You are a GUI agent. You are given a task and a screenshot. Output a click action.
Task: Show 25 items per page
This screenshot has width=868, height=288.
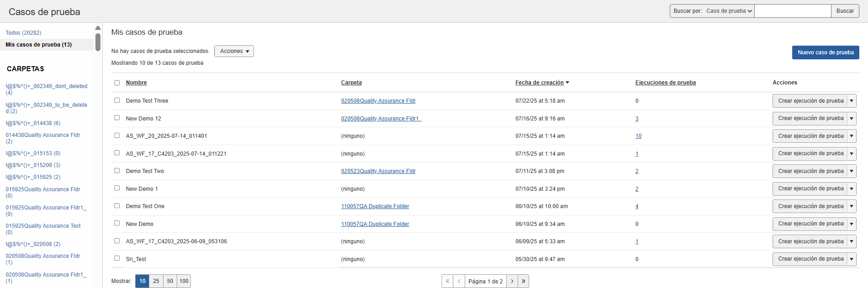(x=156, y=281)
